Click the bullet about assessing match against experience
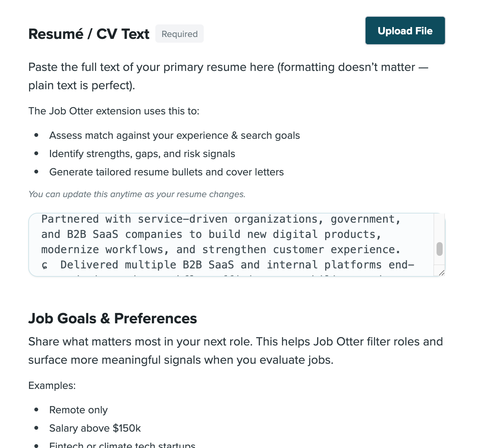 174,135
